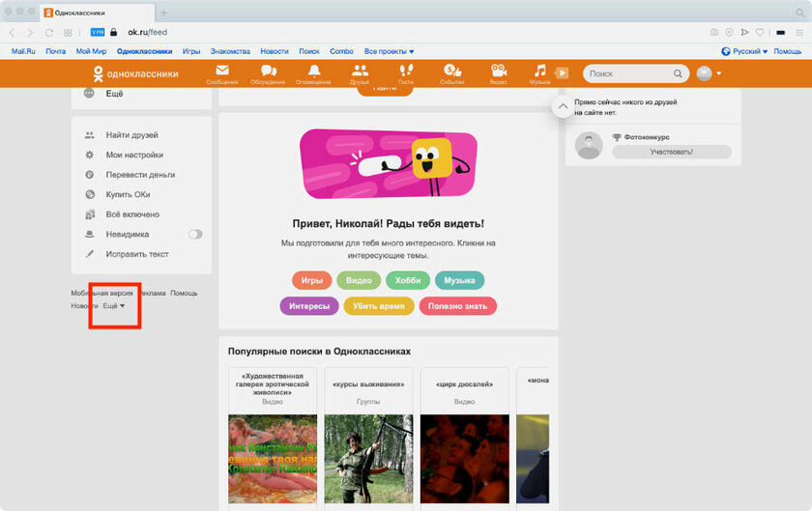The height and width of the screenshot is (511, 812).
Task: Click the Мобильная версия footer link
Action: 102,293
